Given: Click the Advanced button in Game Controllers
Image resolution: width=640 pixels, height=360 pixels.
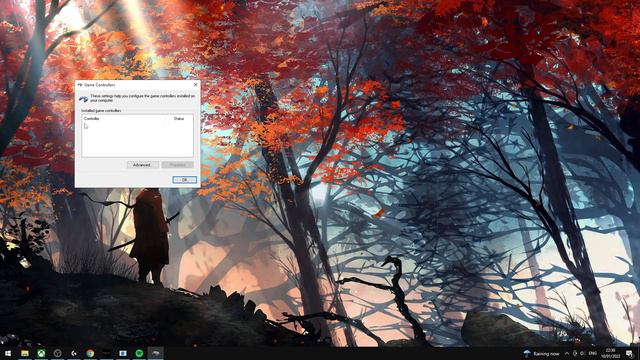Looking at the screenshot, I should [x=142, y=165].
